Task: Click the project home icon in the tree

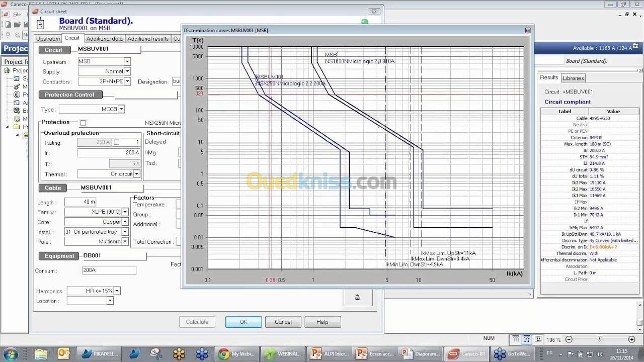Action: [x=7, y=70]
